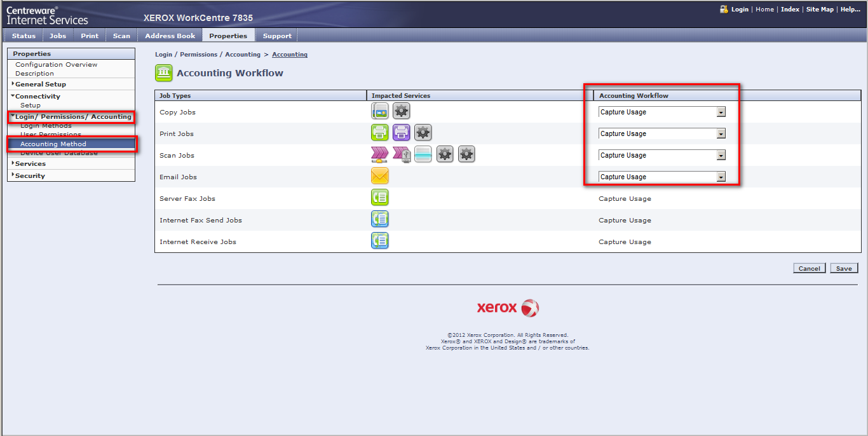868x436 pixels.
Task: Expand the General Setup section
Action: [40, 84]
